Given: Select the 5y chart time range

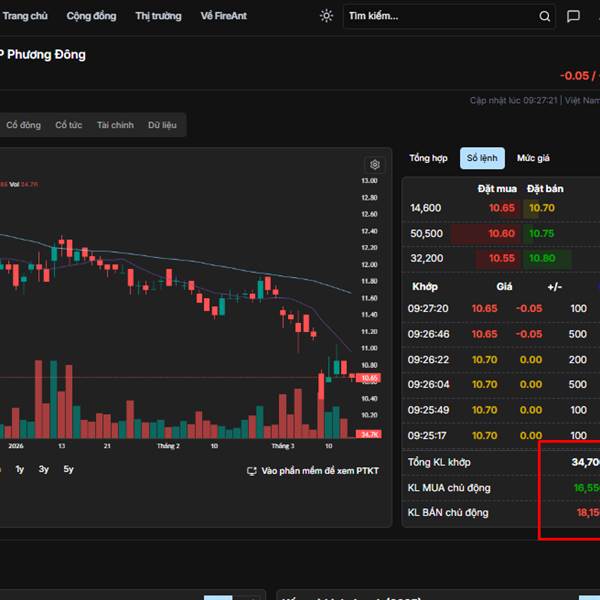Looking at the screenshot, I should pos(68,469).
